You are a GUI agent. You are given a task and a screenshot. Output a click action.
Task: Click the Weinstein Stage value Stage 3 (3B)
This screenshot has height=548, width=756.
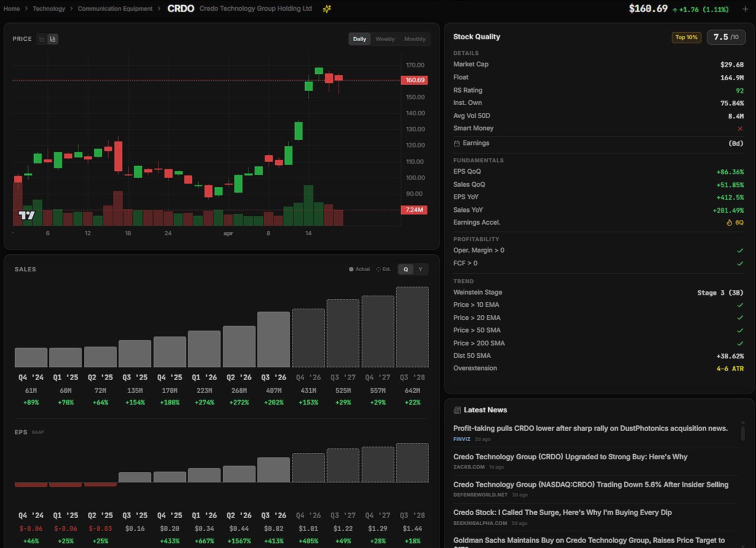coord(720,293)
